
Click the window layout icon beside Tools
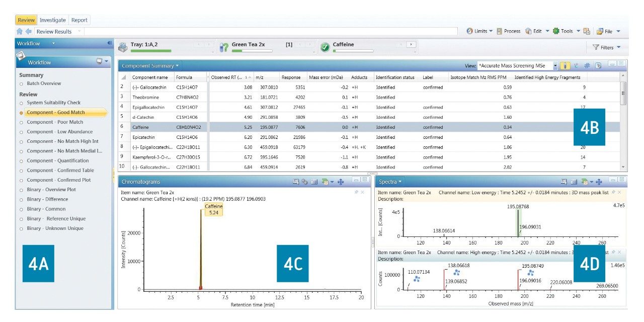pyautogui.click(x=587, y=31)
